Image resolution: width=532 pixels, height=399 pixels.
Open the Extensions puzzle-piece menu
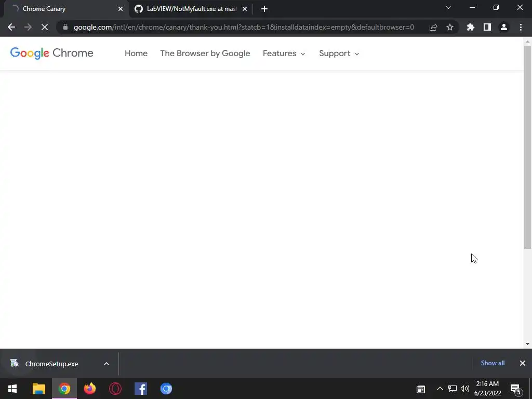(471, 27)
